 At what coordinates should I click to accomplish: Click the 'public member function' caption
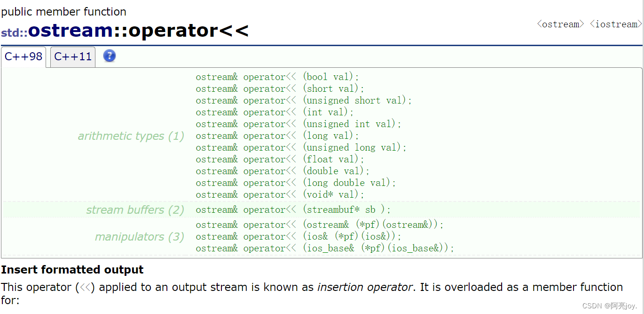[x=63, y=12]
